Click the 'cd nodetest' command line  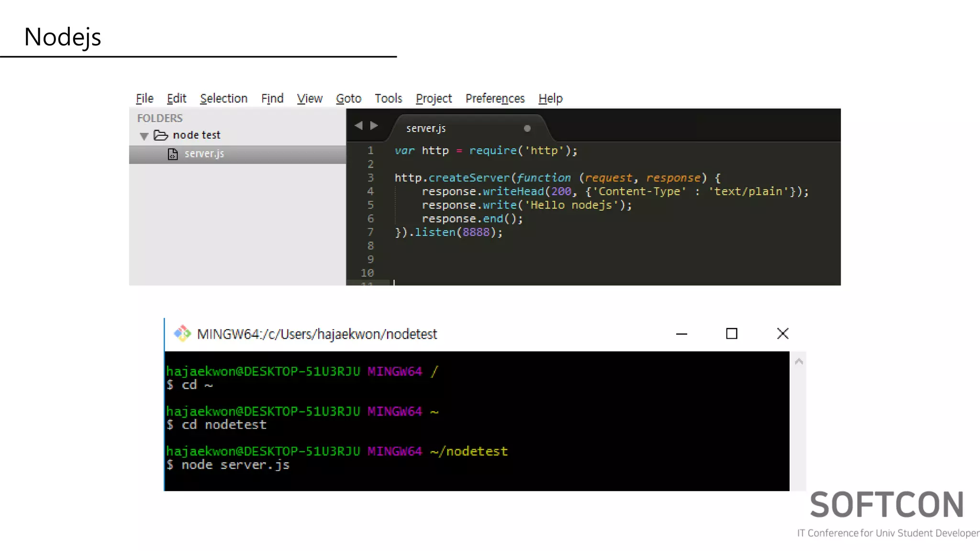tap(216, 425)
